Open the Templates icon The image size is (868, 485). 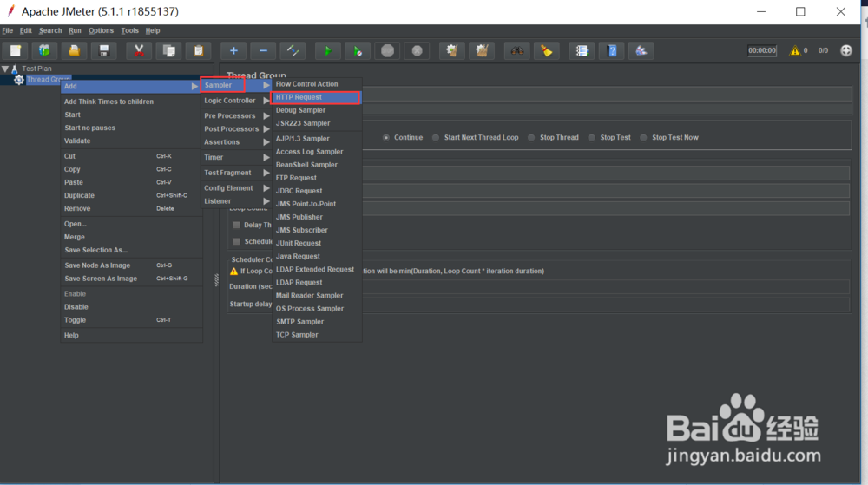[44, 51]
